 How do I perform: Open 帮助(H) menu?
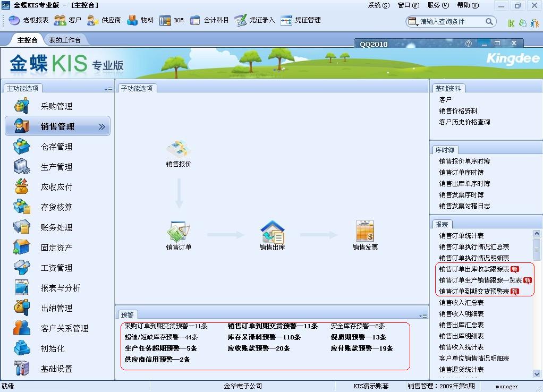tap(468, 5)
